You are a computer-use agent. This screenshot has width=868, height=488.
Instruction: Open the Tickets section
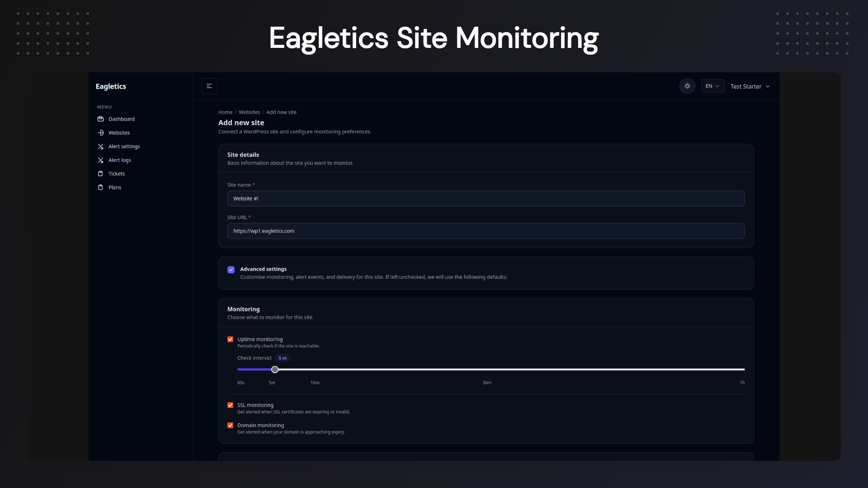pyautogui.click(x=117, y=174)
